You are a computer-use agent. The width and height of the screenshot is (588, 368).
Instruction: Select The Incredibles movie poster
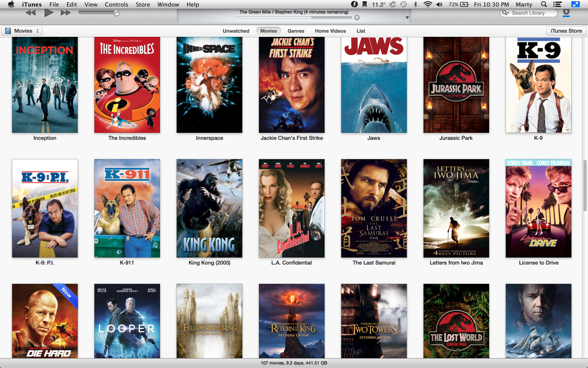(x=127, y=85)
